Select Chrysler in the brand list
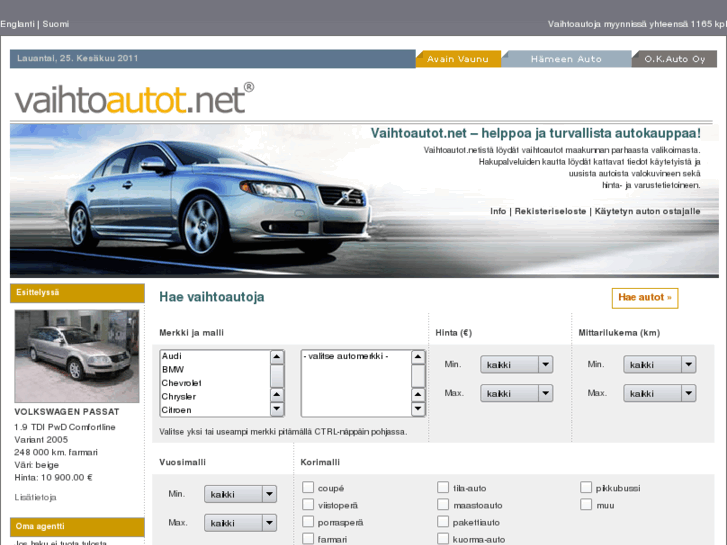 tap(215, 396)
